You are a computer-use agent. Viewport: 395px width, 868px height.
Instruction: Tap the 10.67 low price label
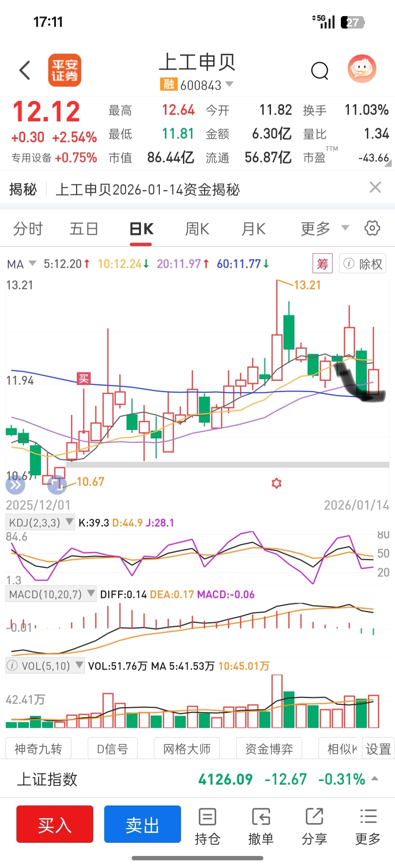[x=90, y=481]
